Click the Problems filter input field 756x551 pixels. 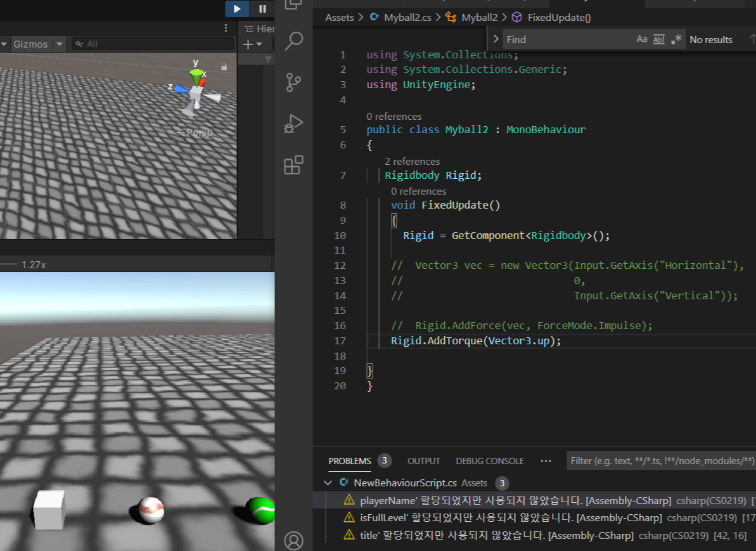click(661, 461)
